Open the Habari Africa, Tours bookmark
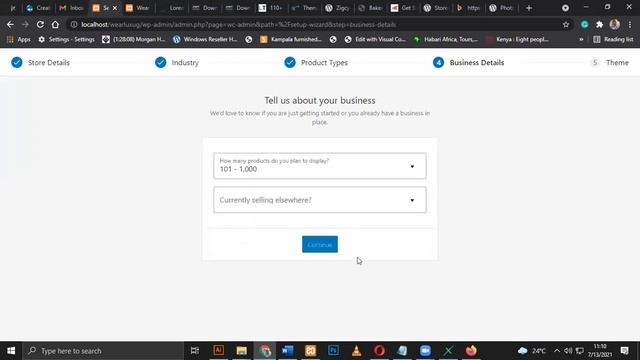640x360 pixels. point(446,39)
